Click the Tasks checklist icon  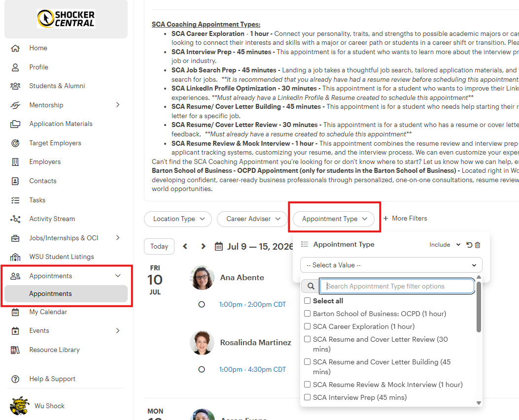click(x=15, y=200)
